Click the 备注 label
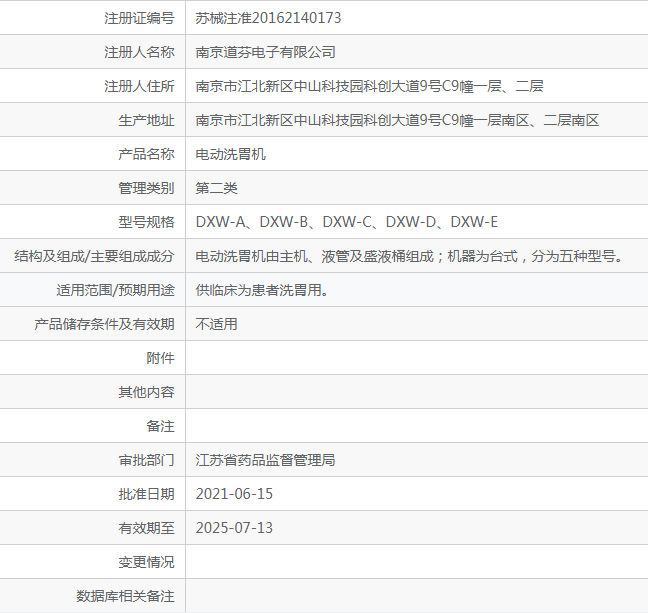The image size is (648, 613). pos(160,426)
